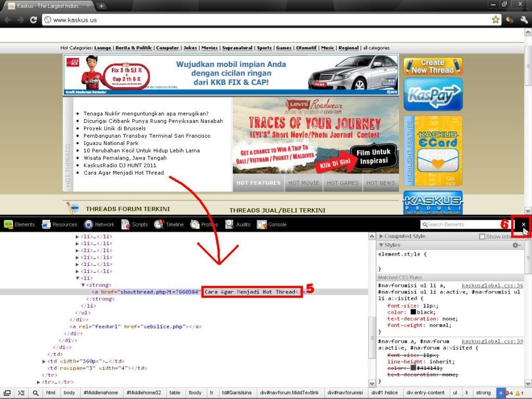Open the Computer category link
Image resolution: width=532 pixels, height=399 pixels.
168,48
